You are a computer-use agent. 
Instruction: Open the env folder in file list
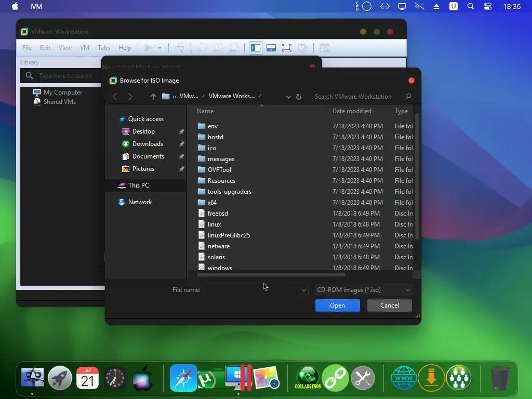(x=212, y=126)
